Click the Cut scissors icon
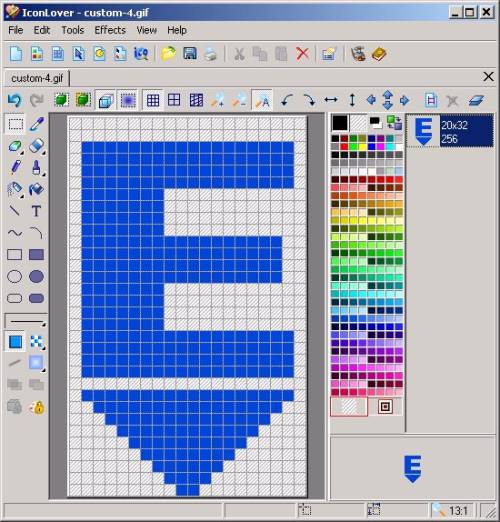The height and width of the screenshot is (522, 500). [x=239, y=54]
